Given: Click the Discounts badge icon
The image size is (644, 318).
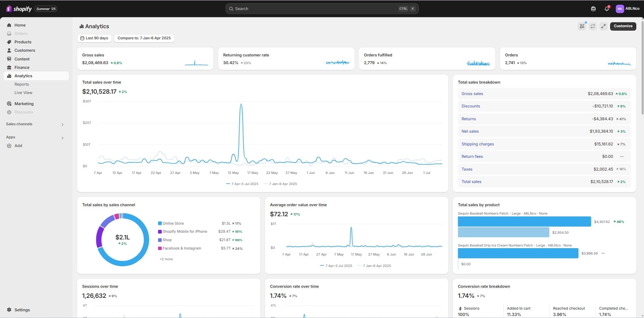Looking at the screenshot, I should pos(9,112).
